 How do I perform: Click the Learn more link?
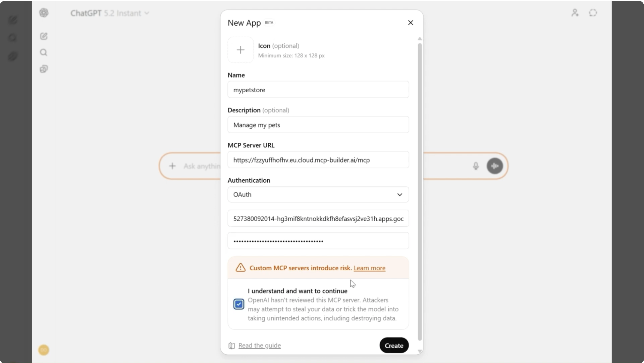369,268
